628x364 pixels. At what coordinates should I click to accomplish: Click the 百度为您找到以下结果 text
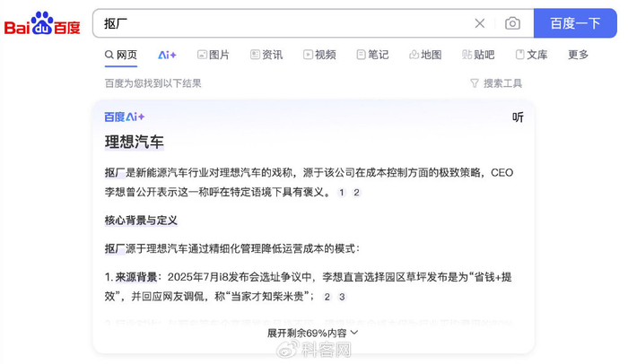coord(153,83)
